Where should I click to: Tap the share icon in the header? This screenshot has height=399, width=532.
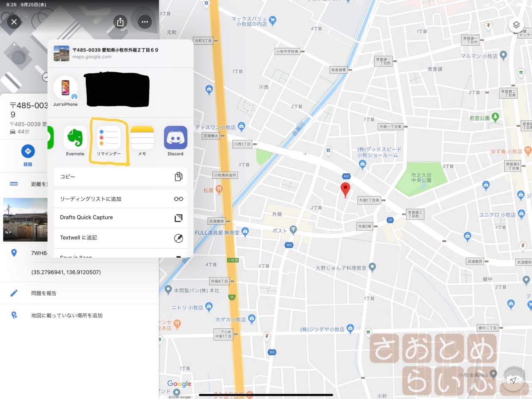(x=120, y=22)
